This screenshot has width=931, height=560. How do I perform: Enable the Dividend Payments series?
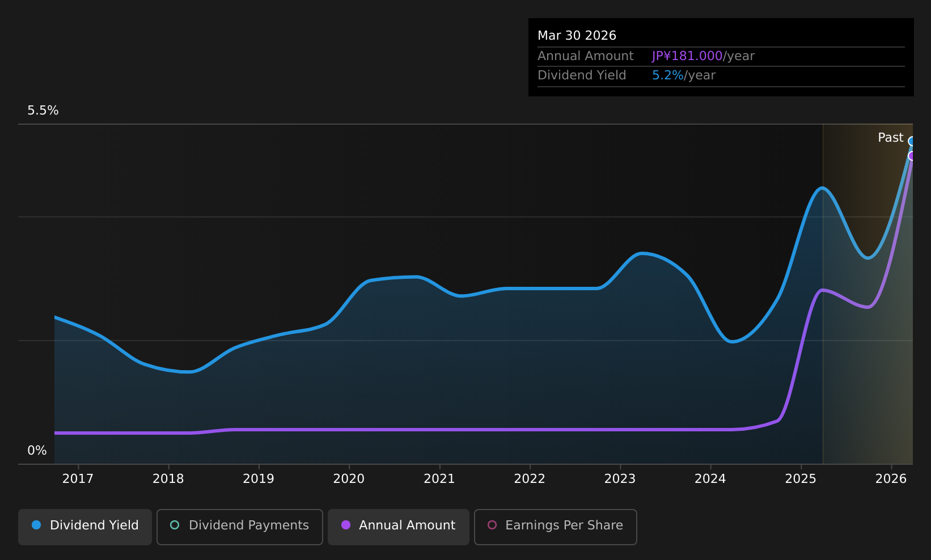(x=240, y=527)
